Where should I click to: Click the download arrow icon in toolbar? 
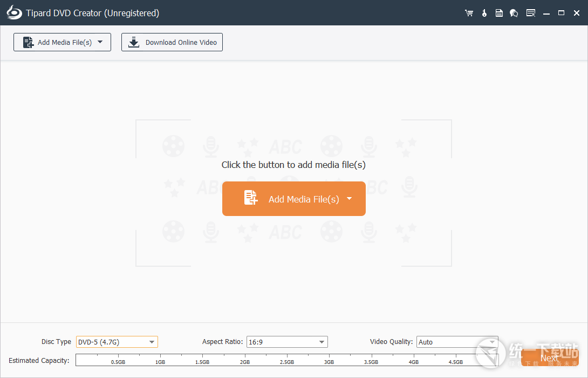click(134, 42)
